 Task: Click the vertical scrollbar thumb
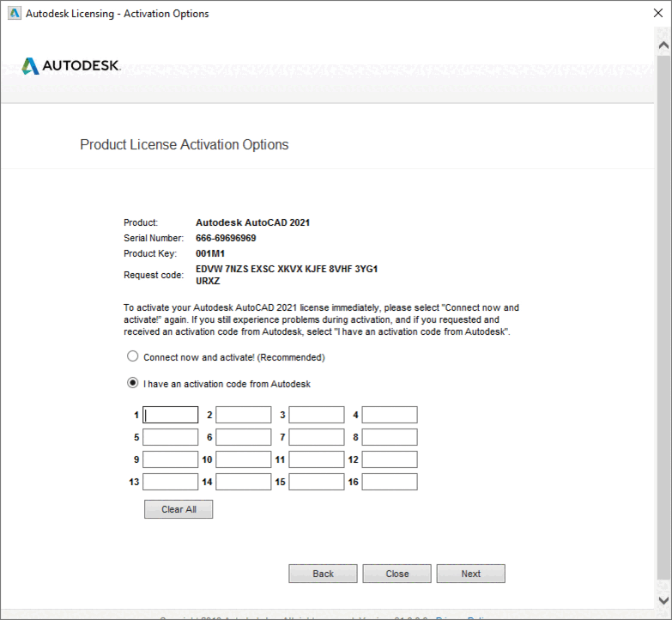click(663, 316)
